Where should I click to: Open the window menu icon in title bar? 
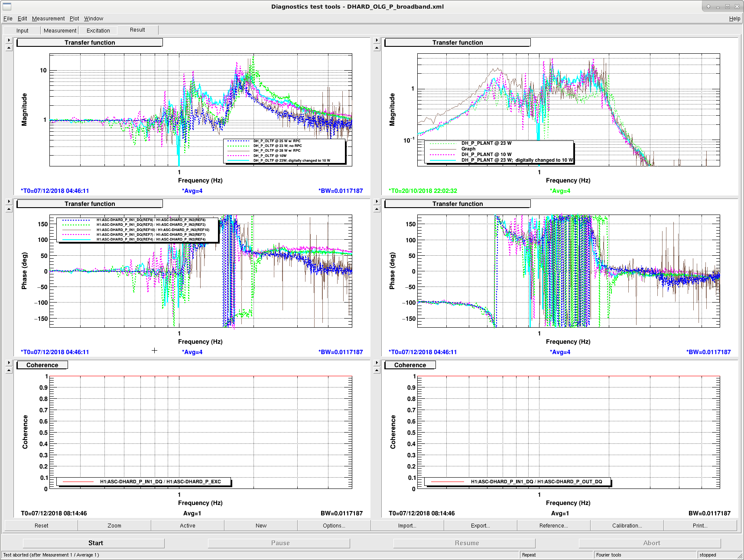[x=7, y=7]
